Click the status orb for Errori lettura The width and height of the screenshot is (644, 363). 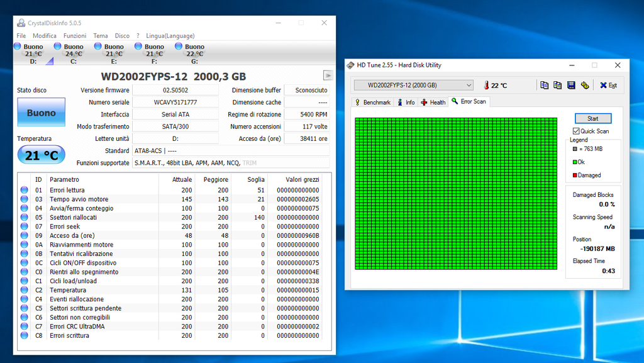[25, 190]
